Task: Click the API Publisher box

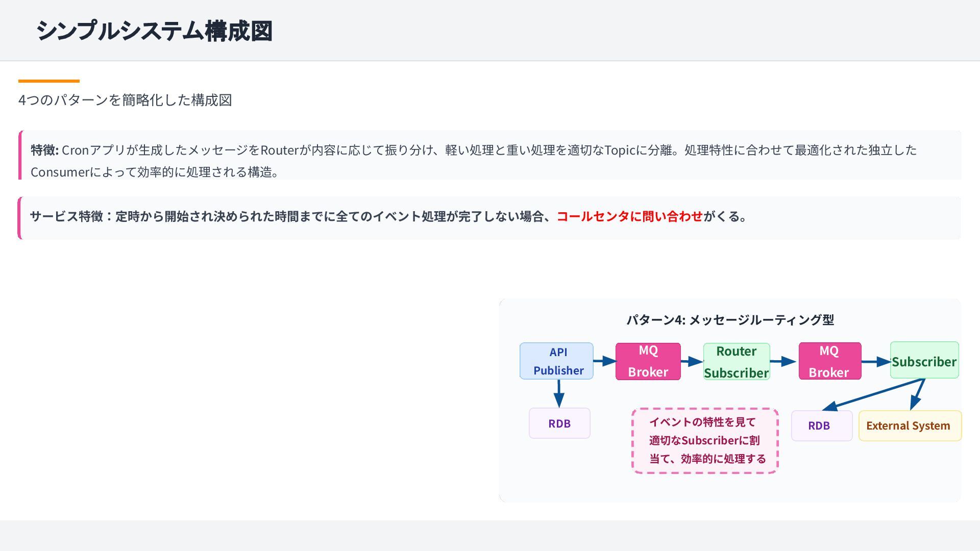Action: [556, 361]
